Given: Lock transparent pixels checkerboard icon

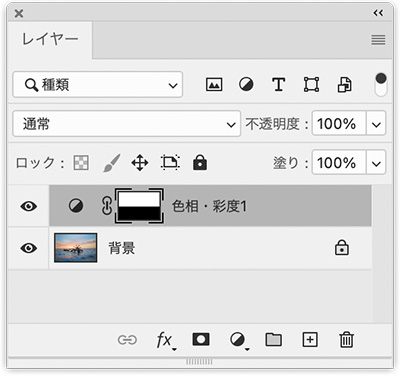Looking at the screenshot, I should point(81,163).
